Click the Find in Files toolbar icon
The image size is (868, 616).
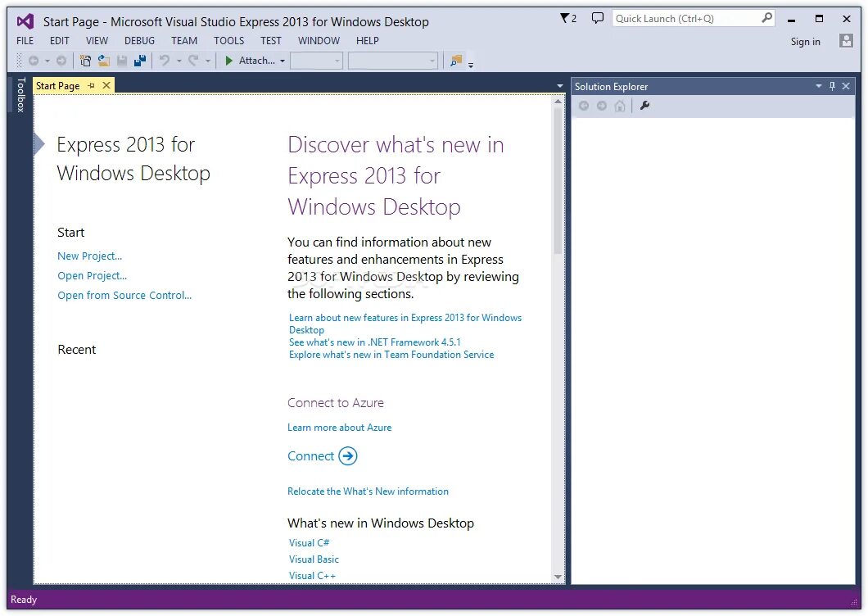[456, 61]
